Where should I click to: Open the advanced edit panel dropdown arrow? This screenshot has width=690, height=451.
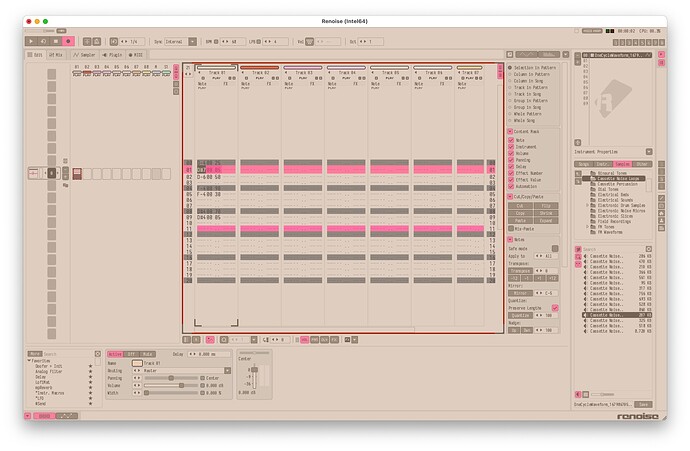(566, 55)
